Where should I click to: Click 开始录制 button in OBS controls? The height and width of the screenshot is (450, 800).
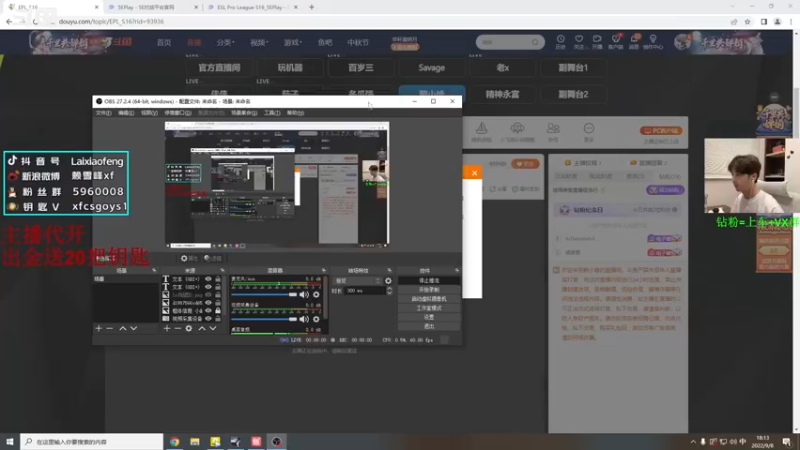pyautogui.click(x=429, y=290)
